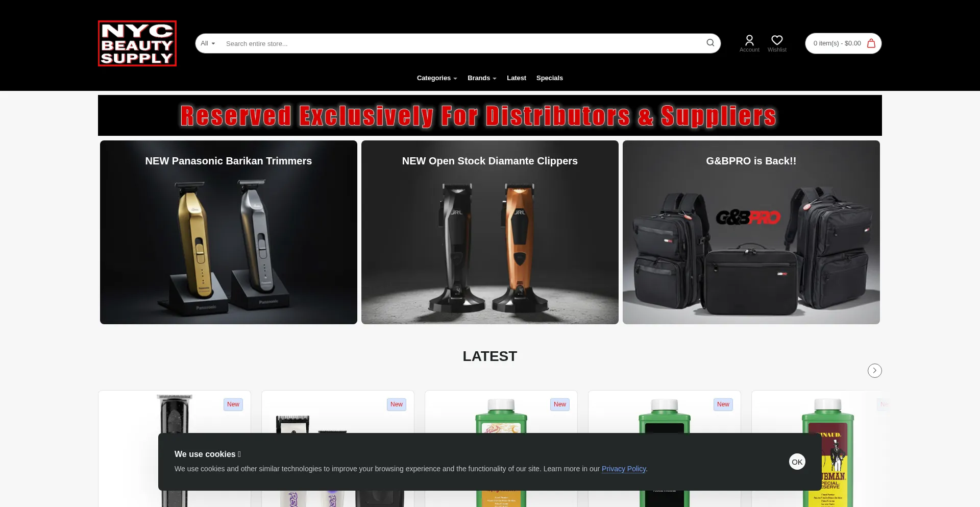Open the All search category dropdown
This screenshot has width=980, height=507.
(x=208, y=43)
